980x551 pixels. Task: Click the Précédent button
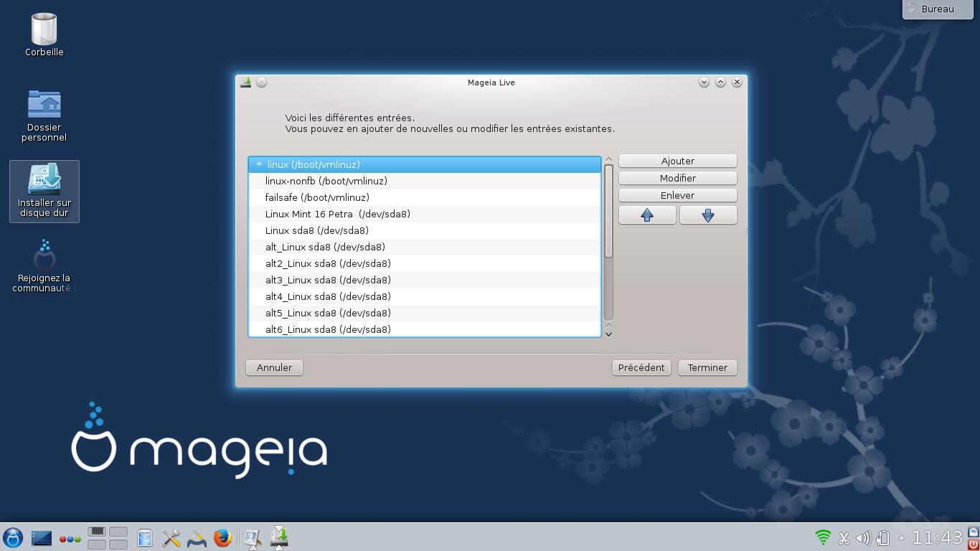(641, 367)
